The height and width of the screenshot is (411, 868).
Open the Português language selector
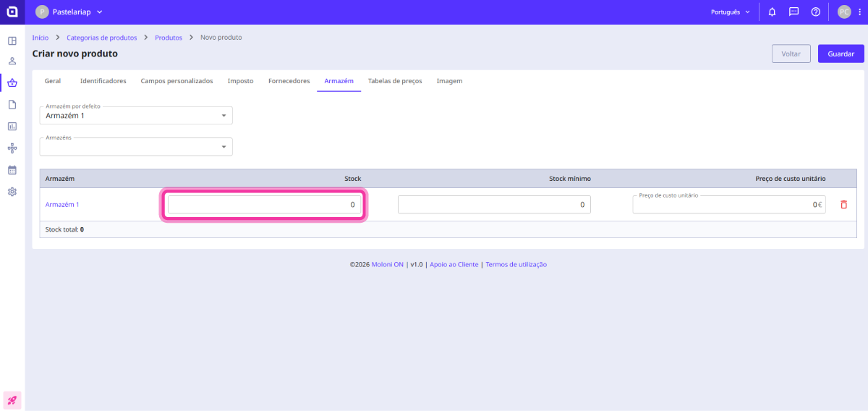[x=731, y=12]
